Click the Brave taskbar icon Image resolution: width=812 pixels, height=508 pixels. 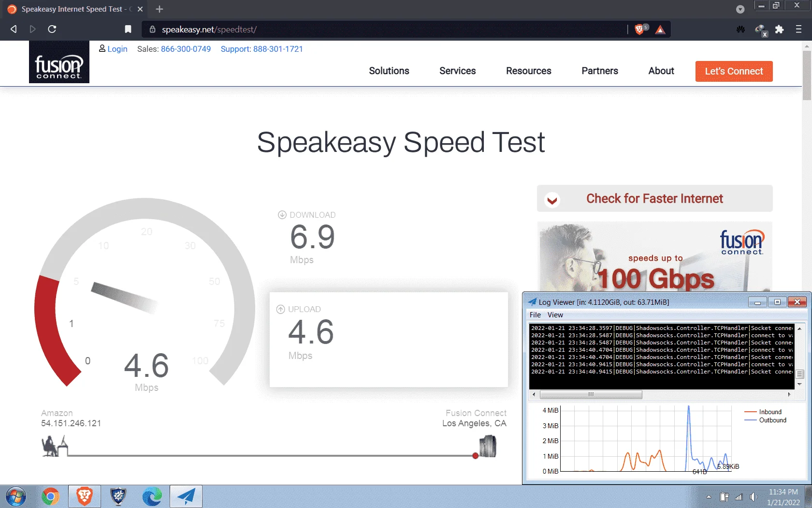(85, 496)
